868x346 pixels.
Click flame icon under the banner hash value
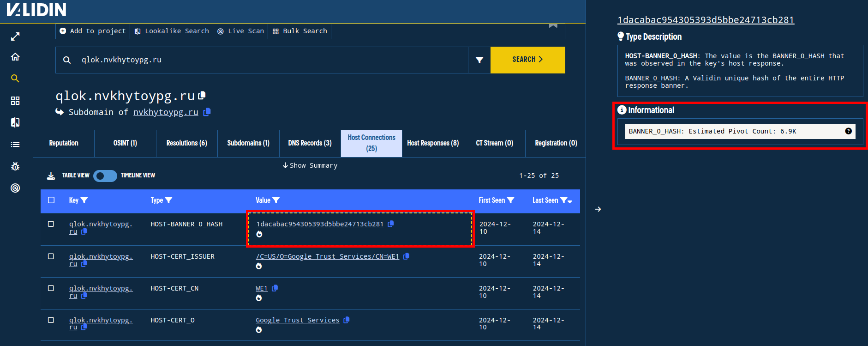259,234
